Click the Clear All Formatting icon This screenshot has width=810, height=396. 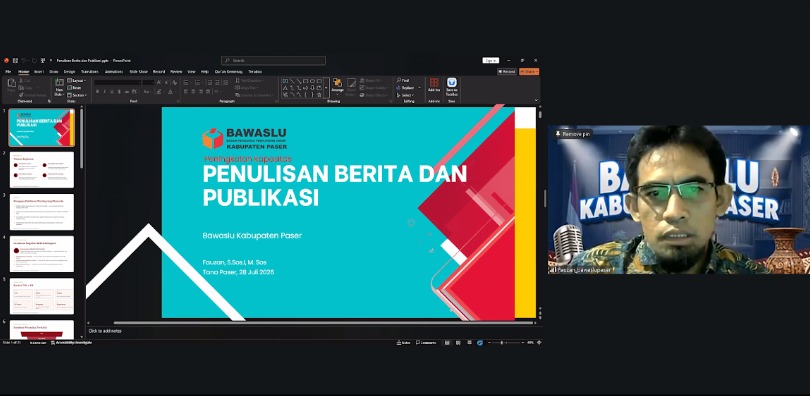174,82
